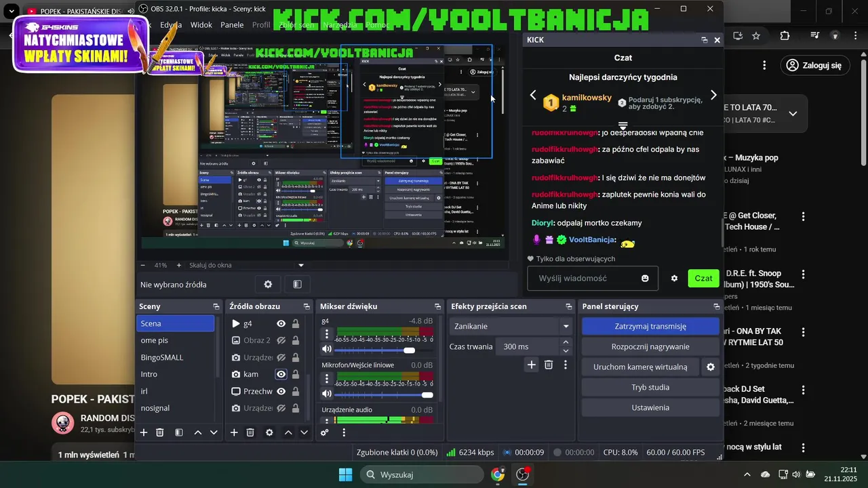The height and width of the screenshot is (488, 868).
Task: Hide the g4 source
Action: 281,323
